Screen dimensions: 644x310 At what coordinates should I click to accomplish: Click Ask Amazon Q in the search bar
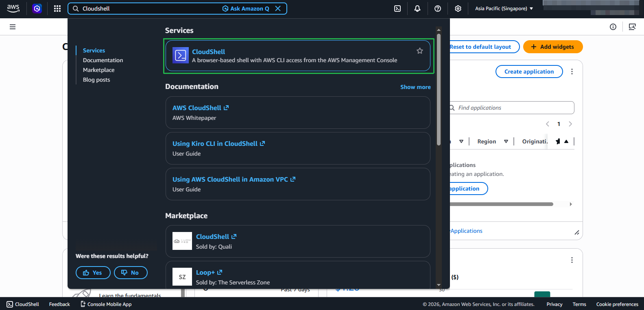click(x=246, y=9)
